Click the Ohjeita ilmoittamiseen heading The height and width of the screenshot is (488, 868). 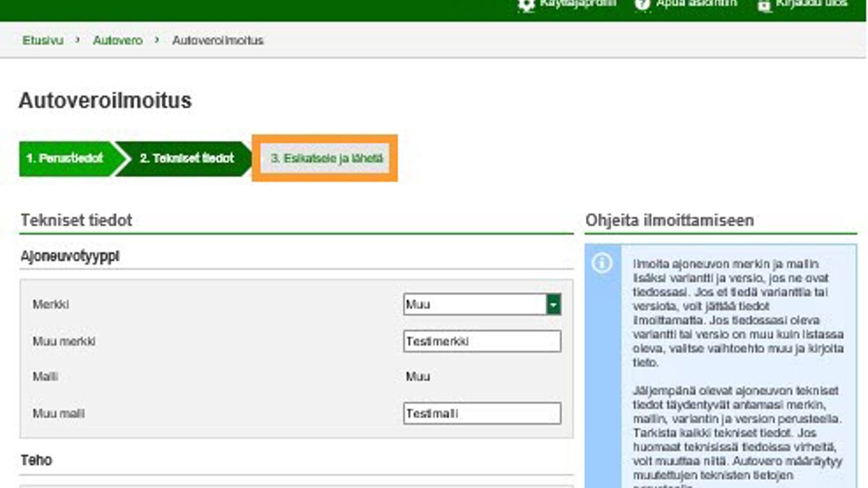669,221
